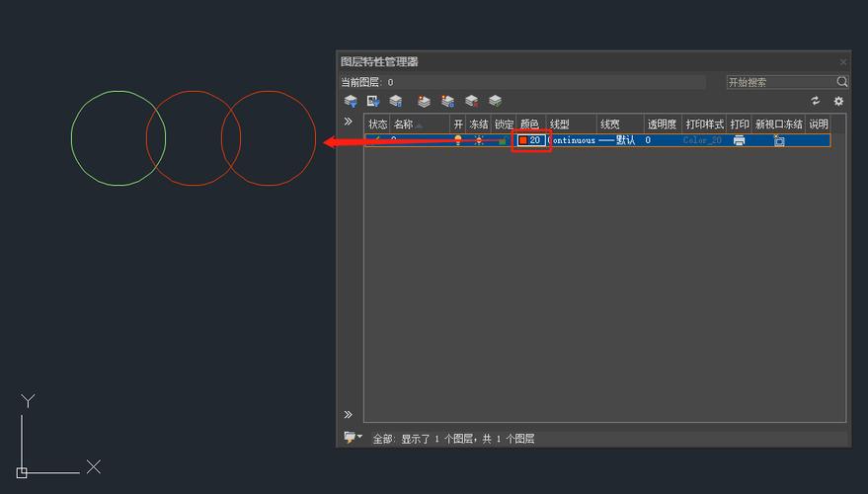Click the Delete Layer icon
Viewport: 868px width, 494px height.
click(471, 101)
